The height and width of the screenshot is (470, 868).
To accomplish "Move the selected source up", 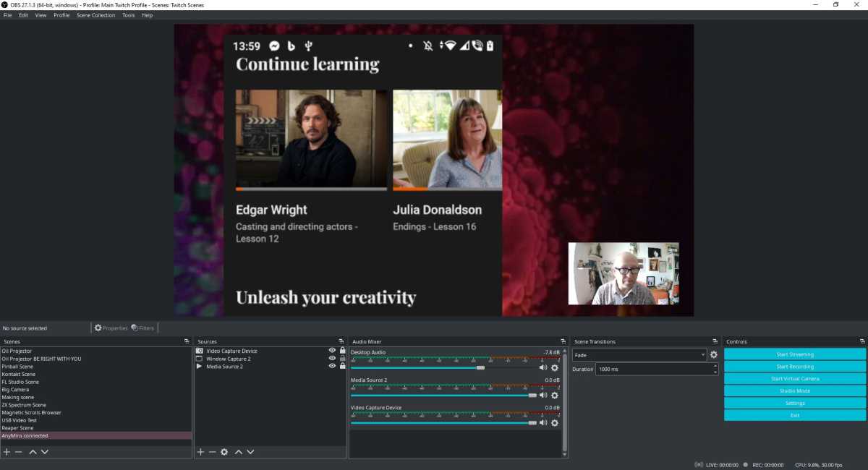I will point(238,451).
